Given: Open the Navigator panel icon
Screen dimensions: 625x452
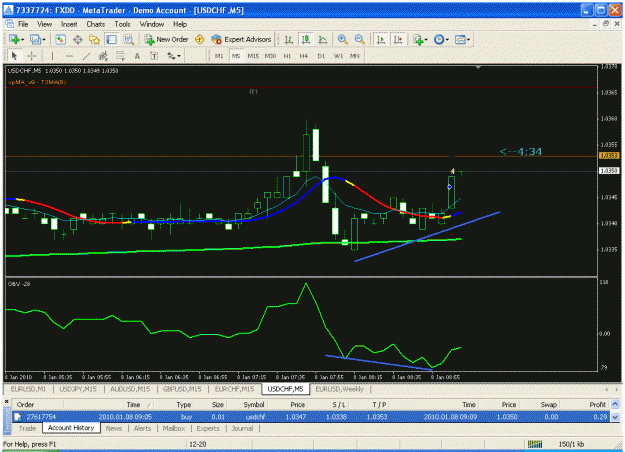Looking at the screenshot, I should click(94, 39).
